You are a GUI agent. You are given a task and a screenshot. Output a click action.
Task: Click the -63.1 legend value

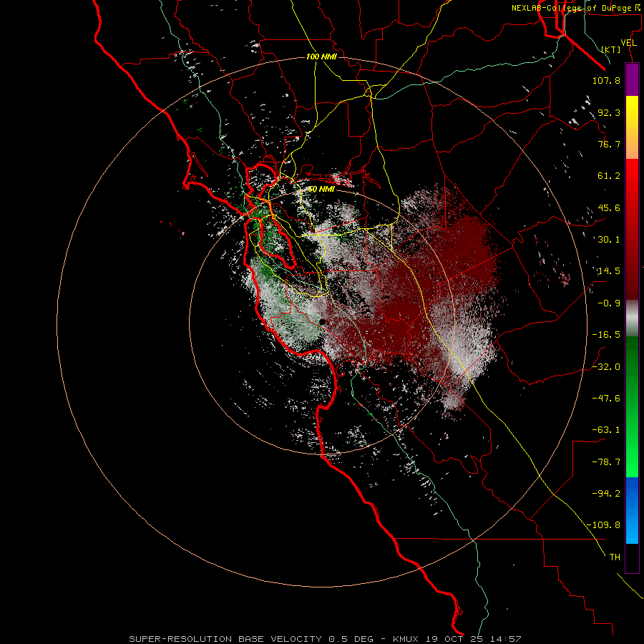[606, 430]
